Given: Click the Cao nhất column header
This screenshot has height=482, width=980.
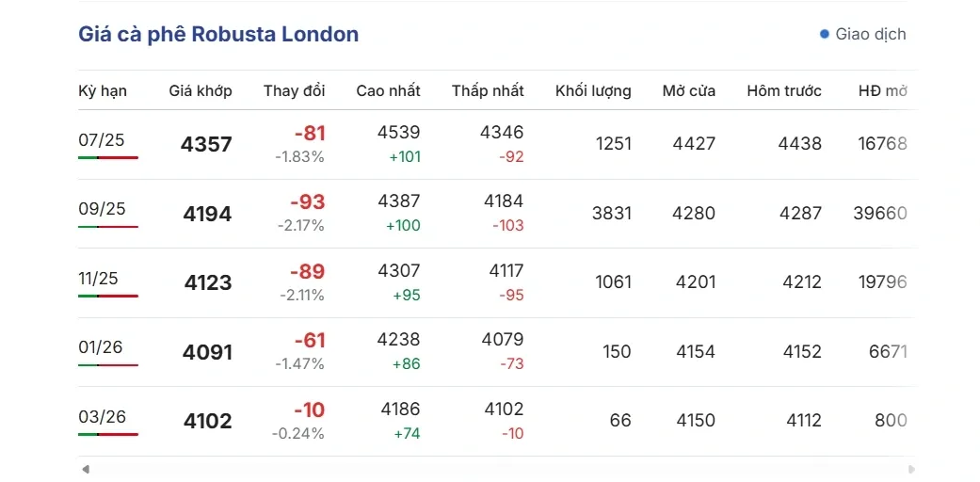Looking at the screenshot, I should 388,91.
